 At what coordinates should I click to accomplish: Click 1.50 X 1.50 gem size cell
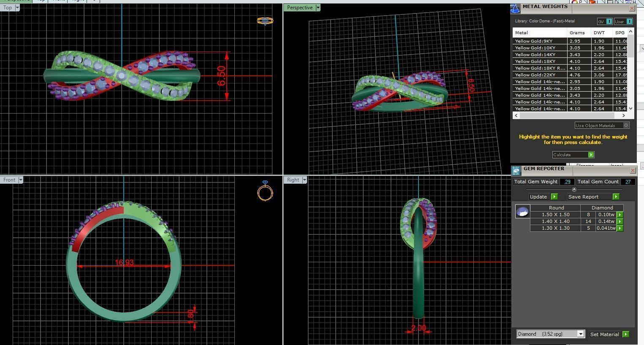[555, 215]
